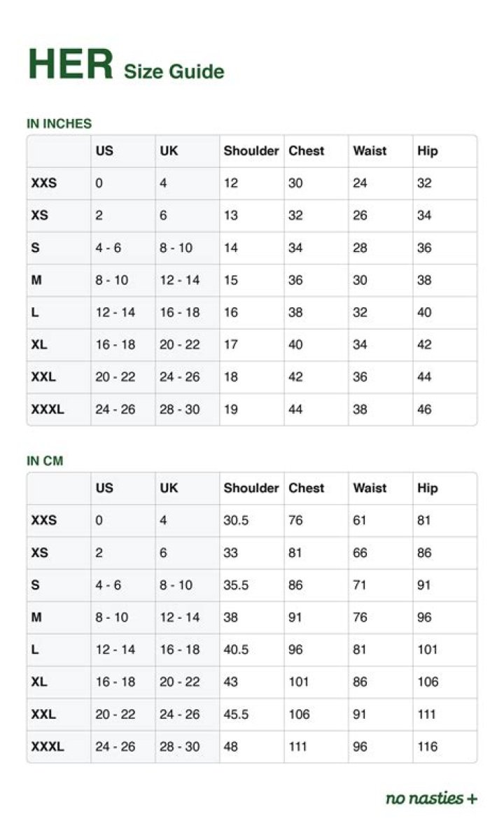Click Chest column header in cm table
504x840 pixels.
(x=307, y=488)
